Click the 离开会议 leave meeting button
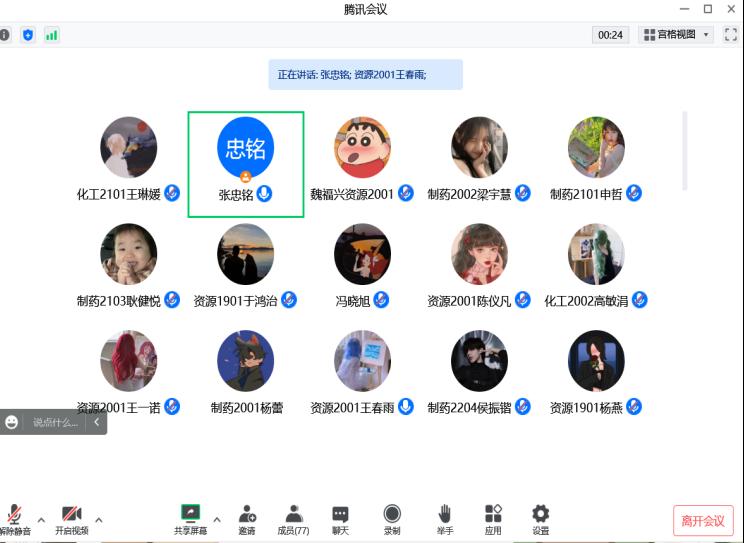Image resolution: width=744 pixels, height=543 pixels. 703,521
